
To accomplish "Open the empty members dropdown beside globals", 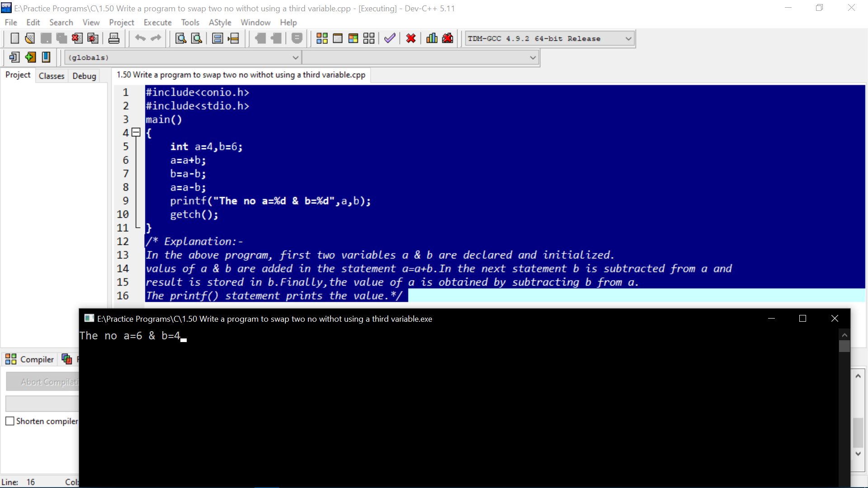I will [420, 57].
